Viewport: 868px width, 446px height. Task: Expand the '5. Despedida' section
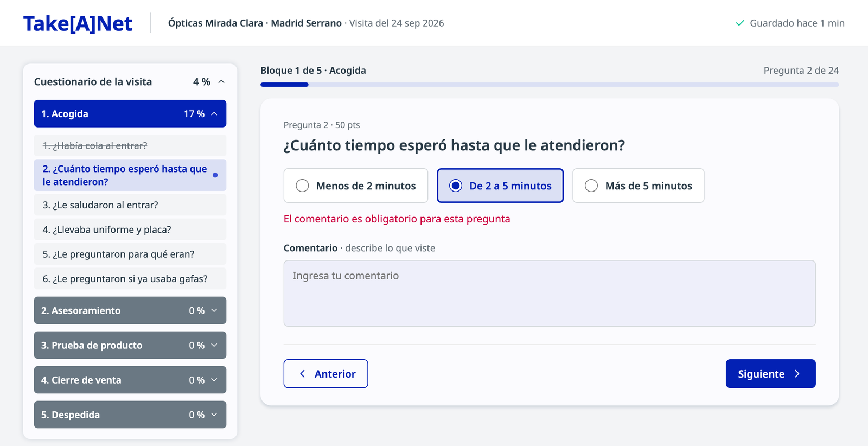[x=130, y=415]
